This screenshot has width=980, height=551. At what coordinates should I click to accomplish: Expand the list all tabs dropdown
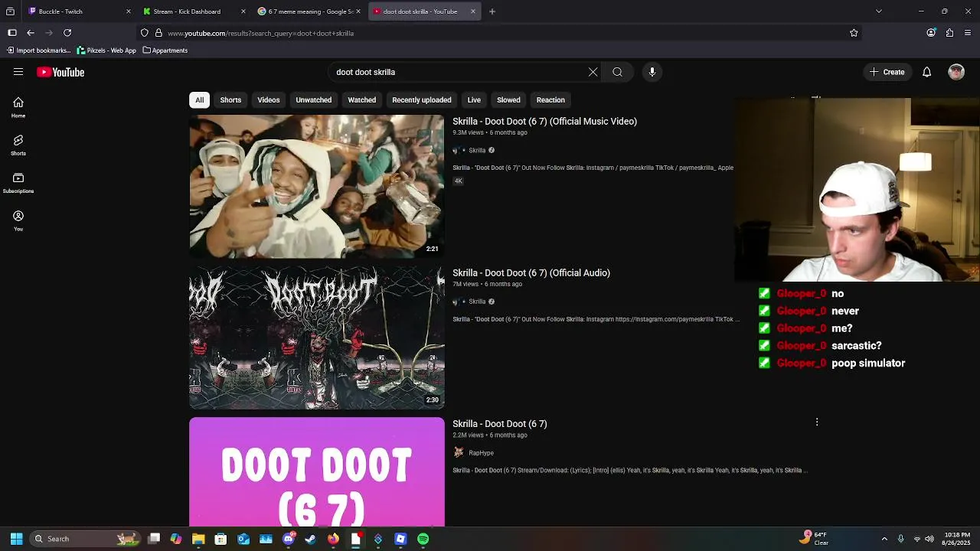pyautogui.click(x=879, y=11)
